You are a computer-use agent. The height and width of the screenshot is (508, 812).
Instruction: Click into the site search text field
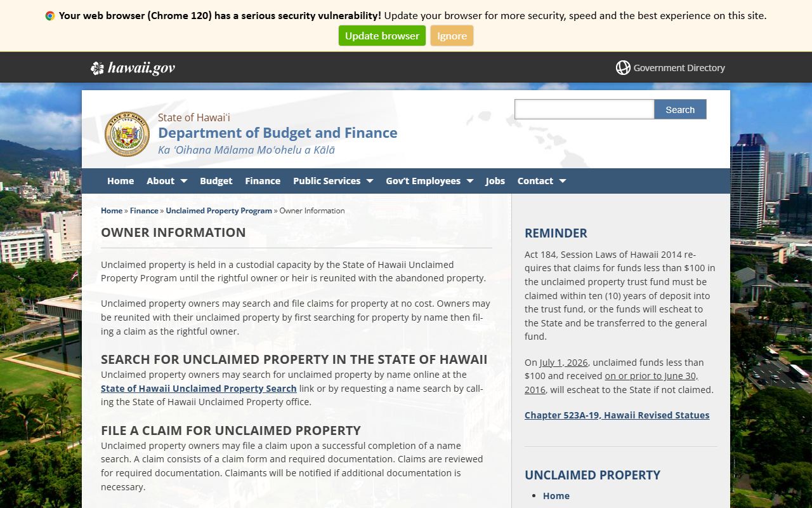click(584, 110)
